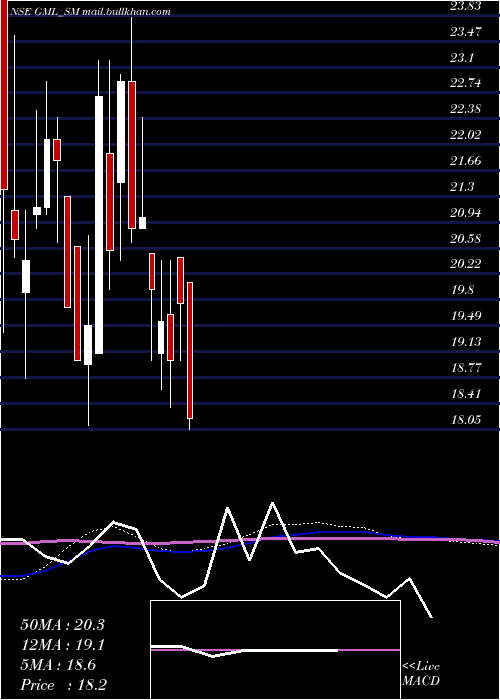The width and height of the screenshot is (500, 700).
Task: Click the 12MA : 19.1 value
Action: 62,645
